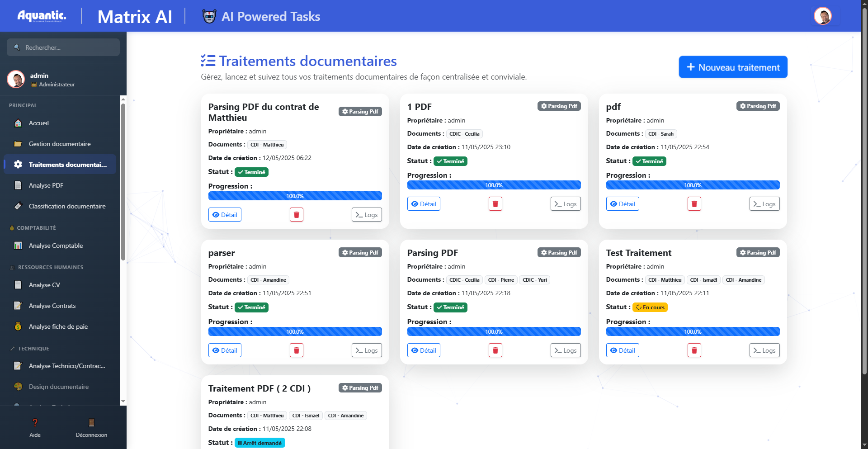The width and height of the screenshot is (868, 449).
Task: Click trash icon on 'Test Traitement' card
Action: tap(694, 350)
